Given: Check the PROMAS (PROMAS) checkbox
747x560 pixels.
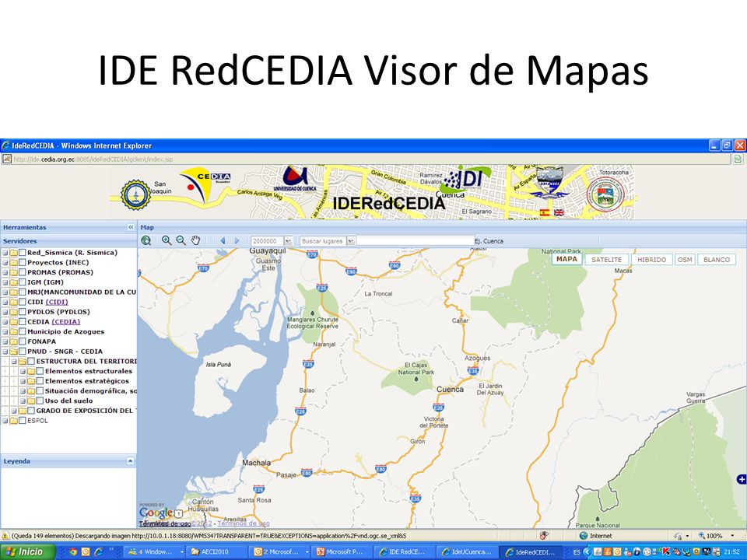Looking at the screenshot, I should pyautogui.click(x=23, y=272).
